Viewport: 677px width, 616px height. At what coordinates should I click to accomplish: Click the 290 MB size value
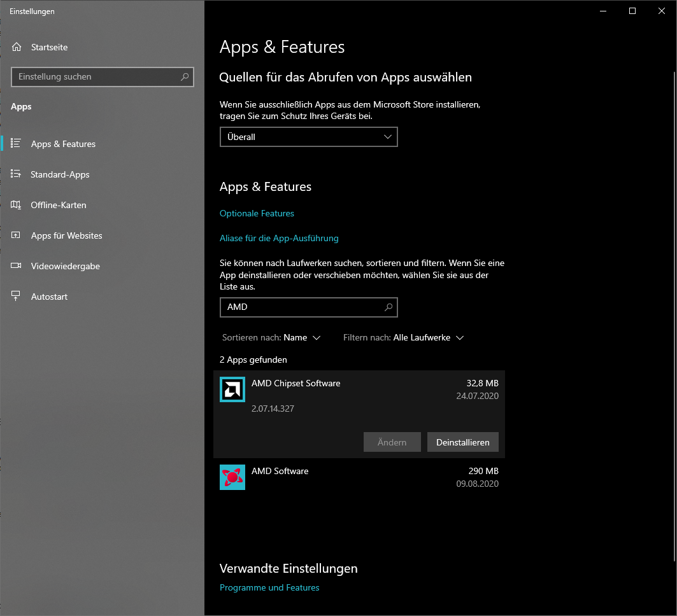pos(483,471)
